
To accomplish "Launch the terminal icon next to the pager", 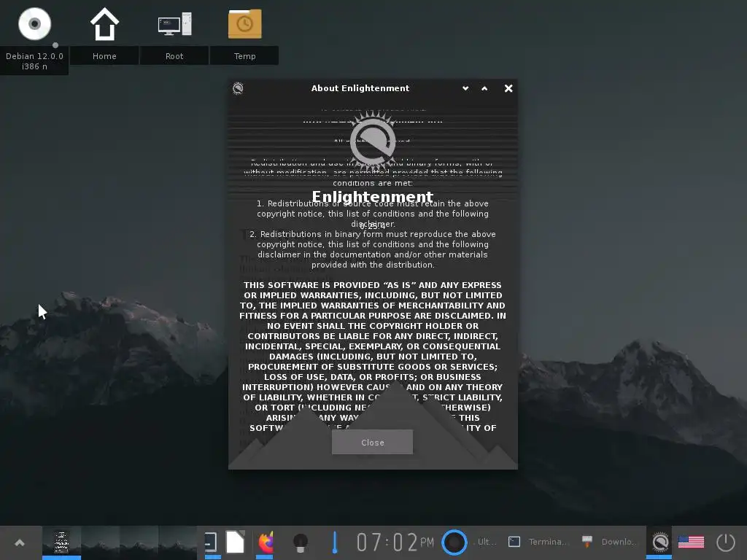I will pyautogui.click(x=211, y=542).
